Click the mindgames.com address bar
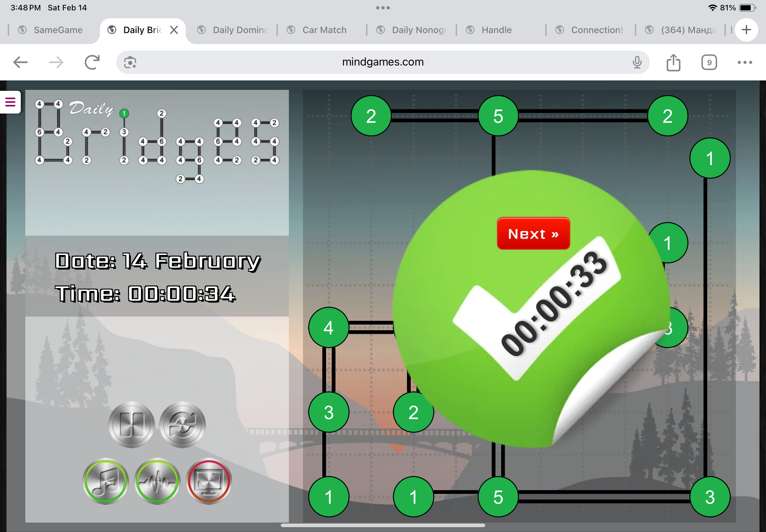 [x=382, y=62]
